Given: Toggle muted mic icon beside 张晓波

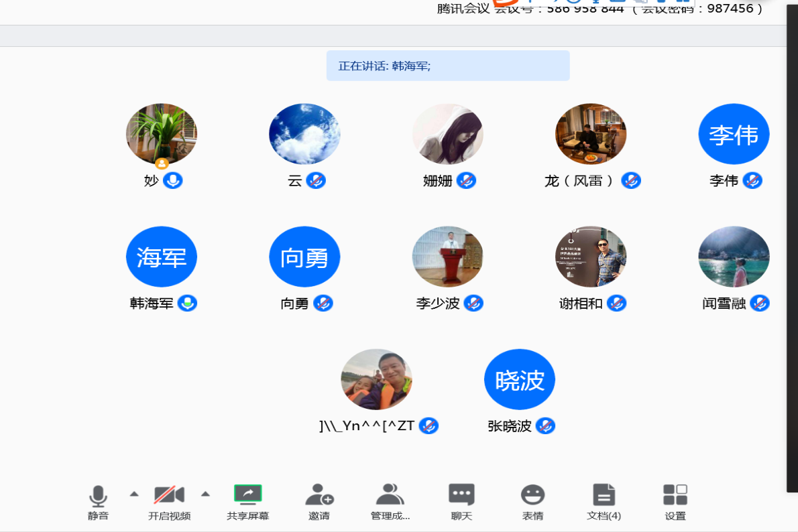Looking at the screenshot, I should [x=545, y=425].
